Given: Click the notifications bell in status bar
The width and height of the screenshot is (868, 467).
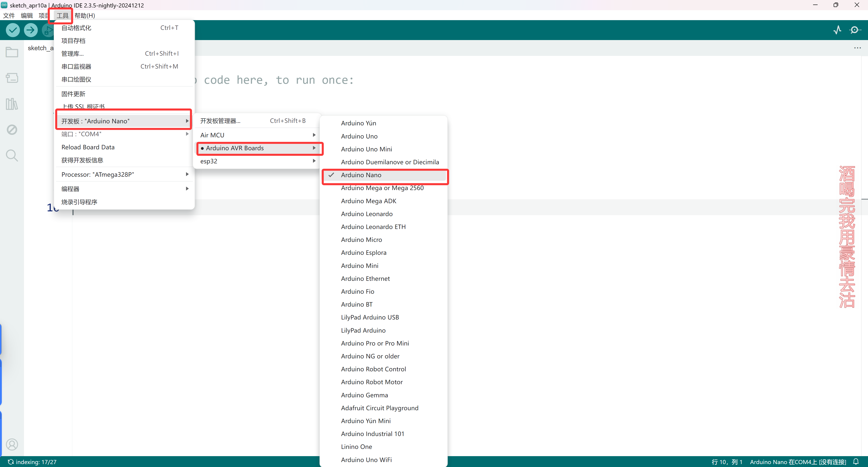Looking at the screenshot, I should (x=856, y=462).
